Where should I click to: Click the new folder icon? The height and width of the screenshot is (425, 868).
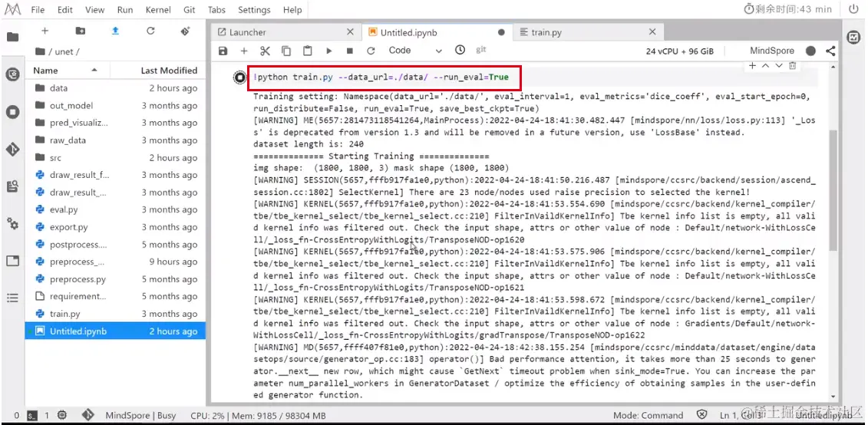point(81,31)
